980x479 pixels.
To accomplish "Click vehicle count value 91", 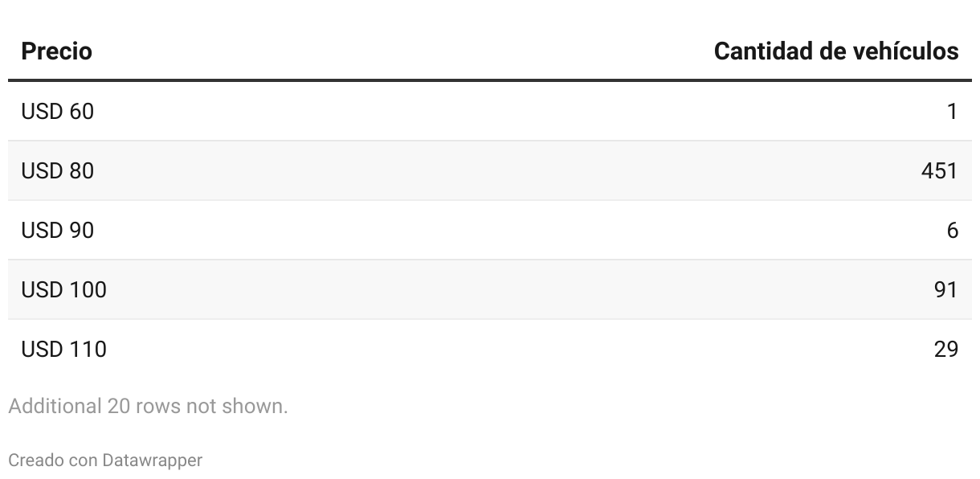I will click(945, 290).
